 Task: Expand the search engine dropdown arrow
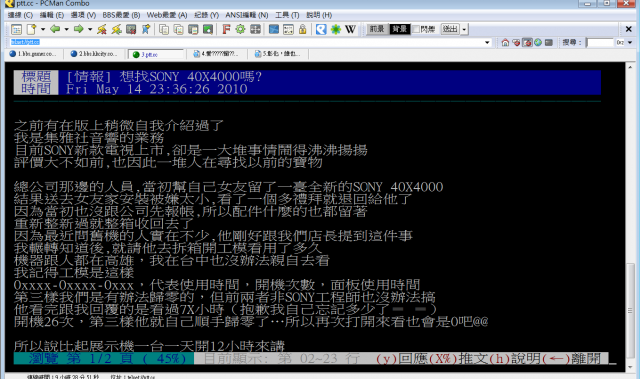point(630,42)
